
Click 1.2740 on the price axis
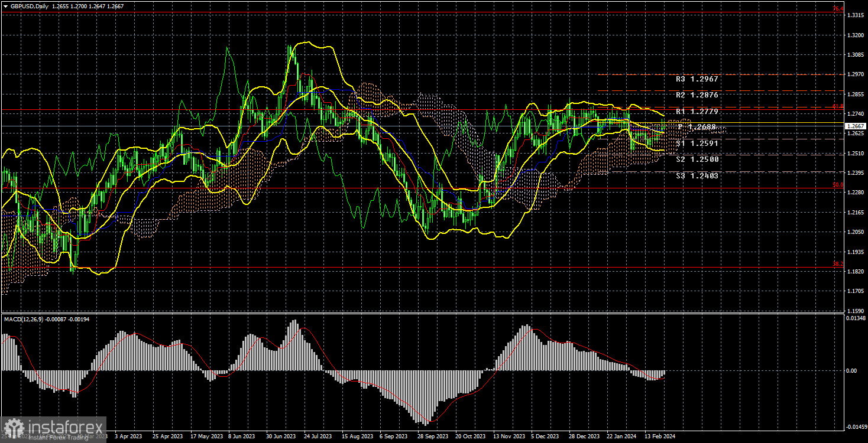(x=856, y=114)
